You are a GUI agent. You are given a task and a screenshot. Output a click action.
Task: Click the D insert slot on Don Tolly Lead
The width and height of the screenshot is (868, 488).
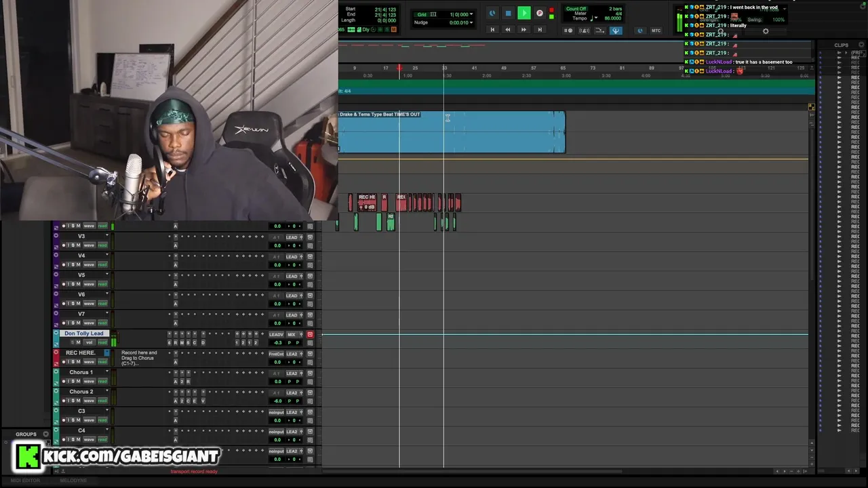[203, 342]
